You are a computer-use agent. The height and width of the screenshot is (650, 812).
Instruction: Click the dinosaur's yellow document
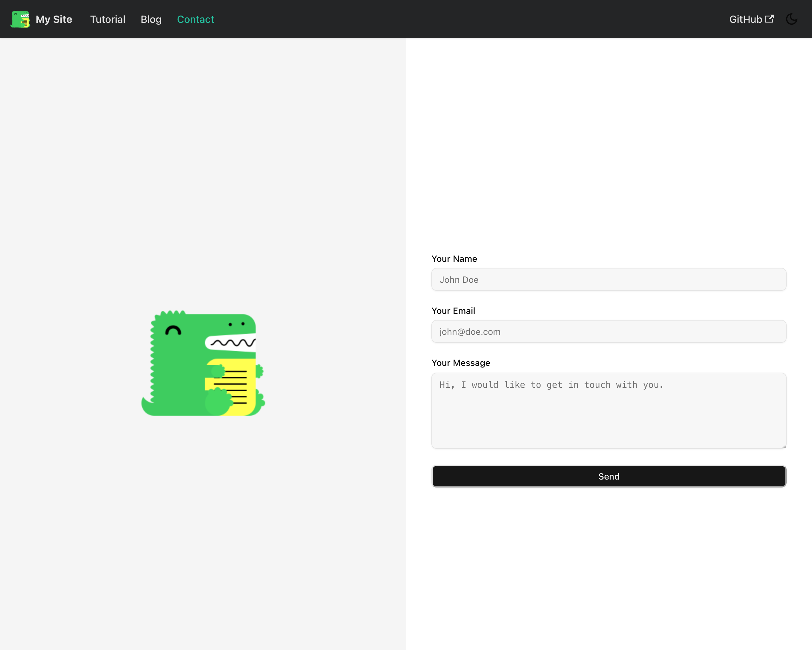[241, 388]
